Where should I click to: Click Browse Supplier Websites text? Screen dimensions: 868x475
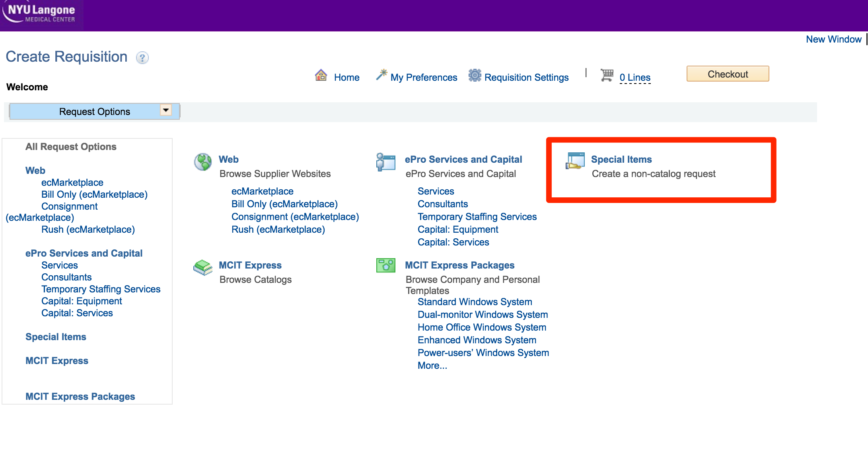(x=275, y=174)
